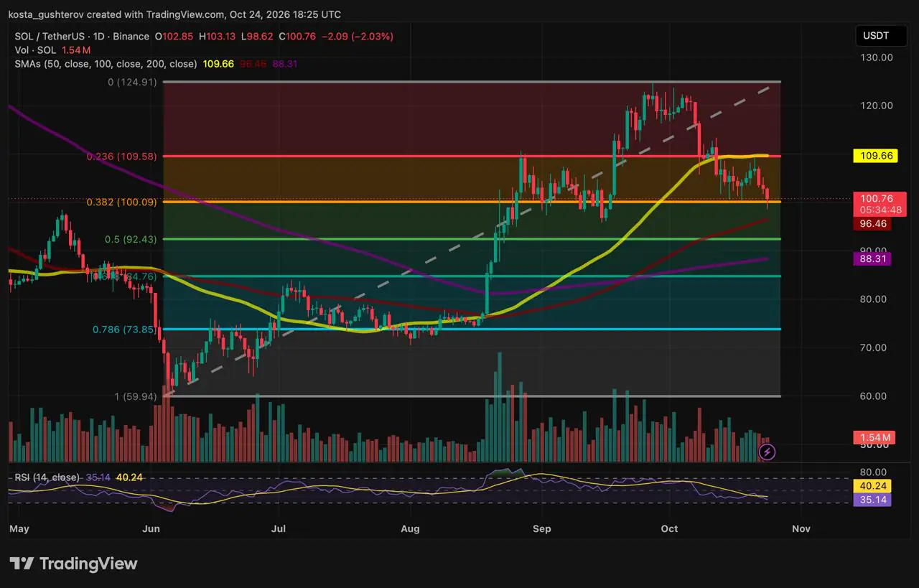The image size is (919, 588).
Task: Select the 1.54 M volume axis tag
Action: 874,437
